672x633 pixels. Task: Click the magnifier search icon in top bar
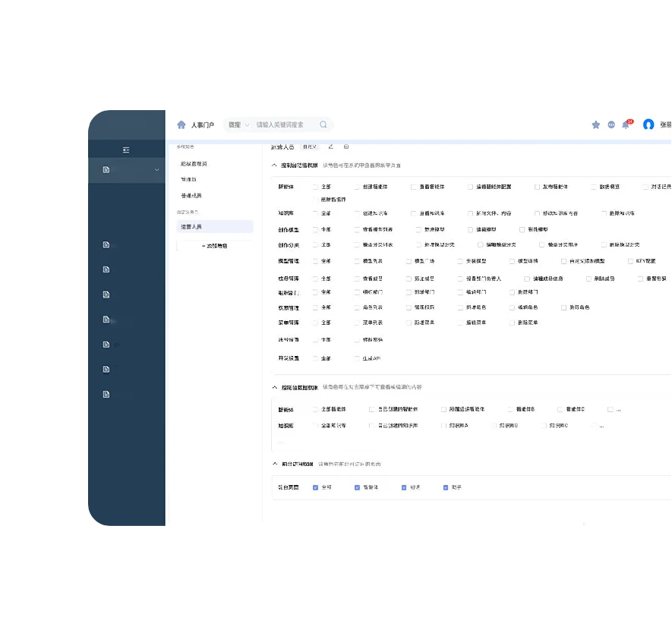click(323, 125)
